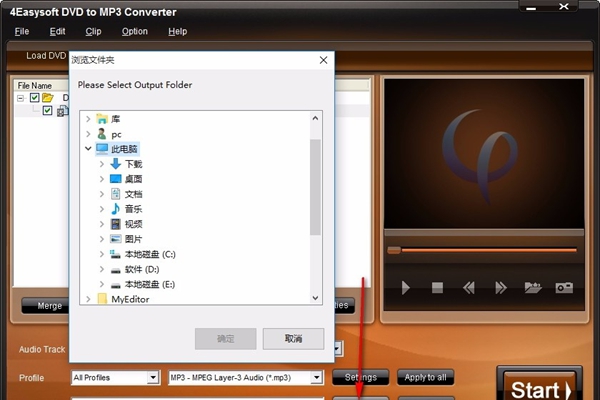Expand the MyEditor node
This screenshot has width=600, height=400.
(88, 299)
